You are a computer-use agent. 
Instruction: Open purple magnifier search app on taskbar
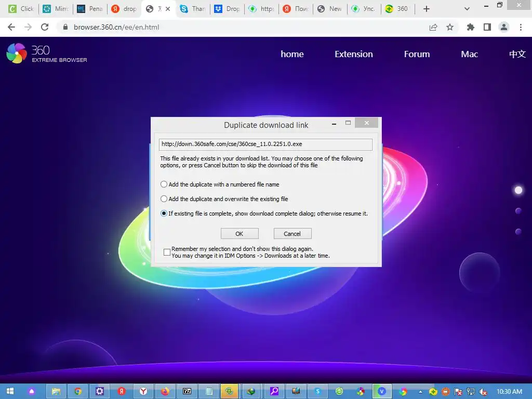pos(274,391)
